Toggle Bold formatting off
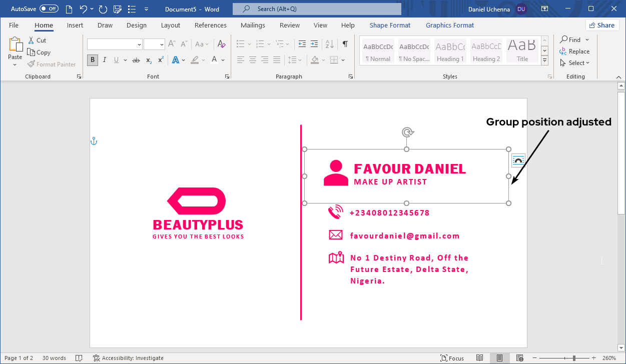The width and height of the screenshot is (626, 364). (92, 60)
